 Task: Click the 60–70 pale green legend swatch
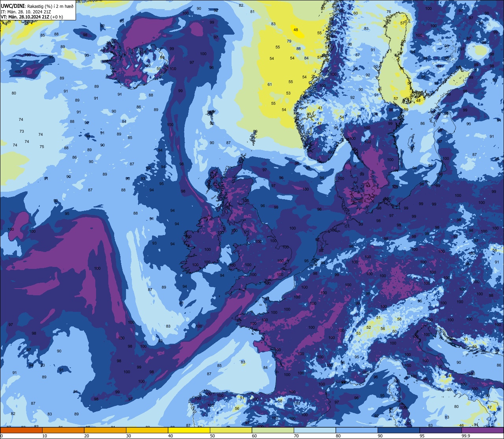(x=273, y=430)
